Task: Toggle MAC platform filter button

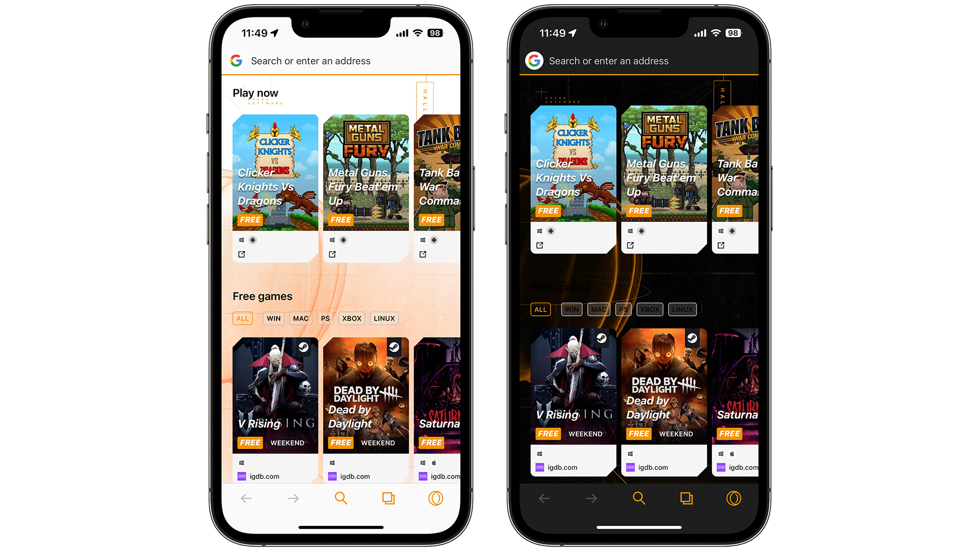Action: click(x=297, y=317)
